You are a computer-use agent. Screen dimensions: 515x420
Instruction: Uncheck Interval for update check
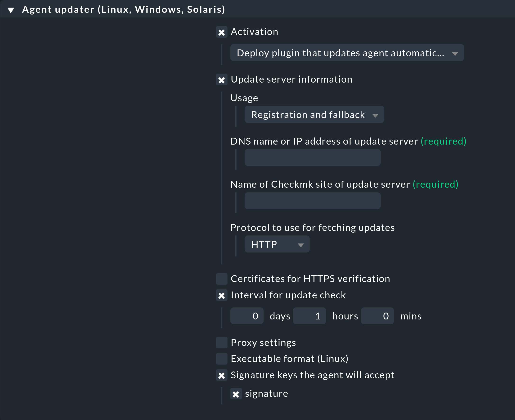point(222,295)
